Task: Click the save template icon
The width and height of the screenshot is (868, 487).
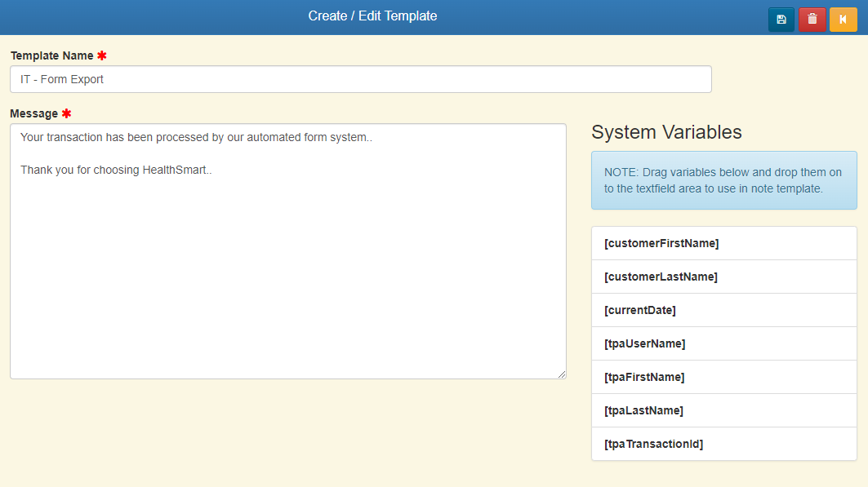Action: click(781, 20)
